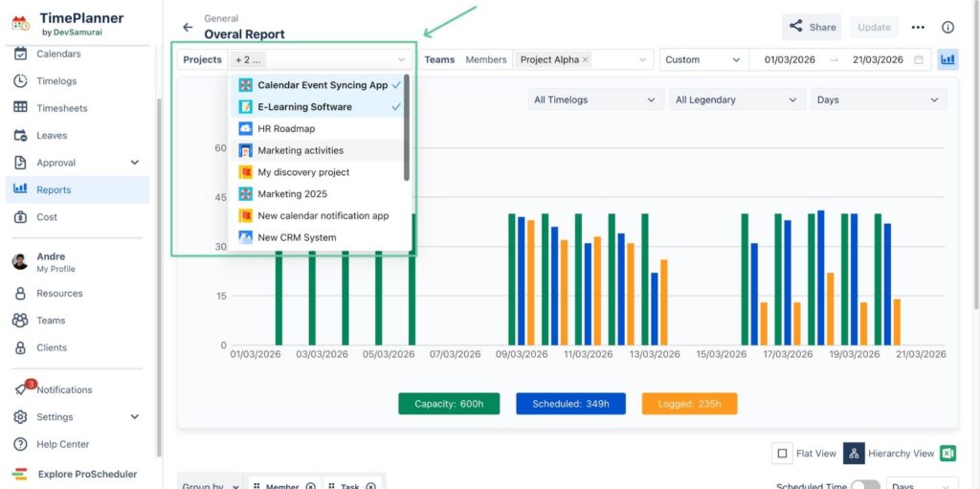Remove the Project Alpha tag
This screenshot has height=489, width=980.
click(585, 60)
